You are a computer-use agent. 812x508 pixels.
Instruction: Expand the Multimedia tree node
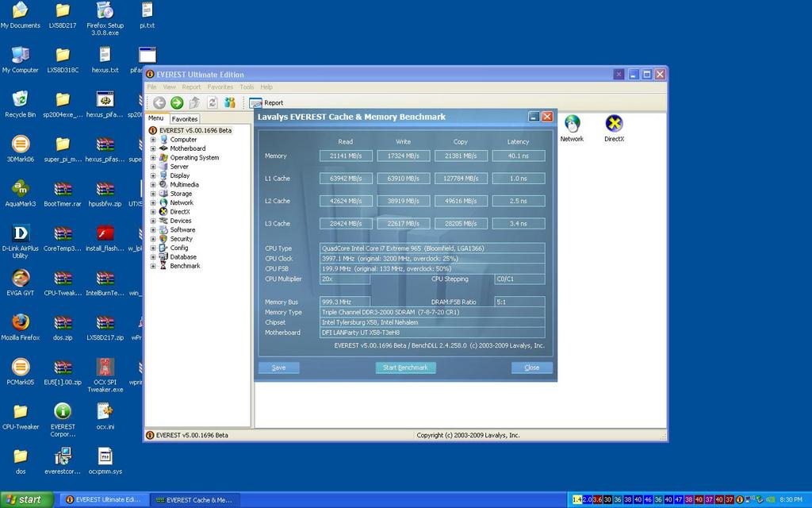153,184
